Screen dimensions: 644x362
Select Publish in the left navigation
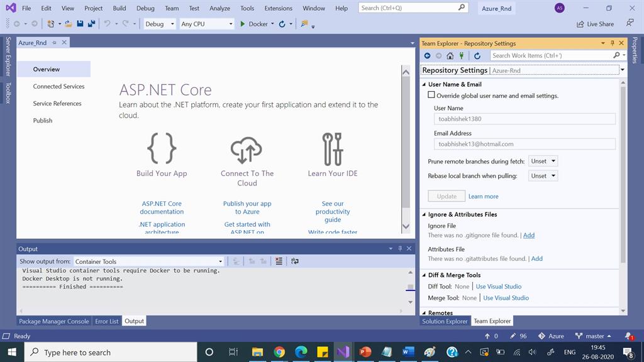click(43, 120)
